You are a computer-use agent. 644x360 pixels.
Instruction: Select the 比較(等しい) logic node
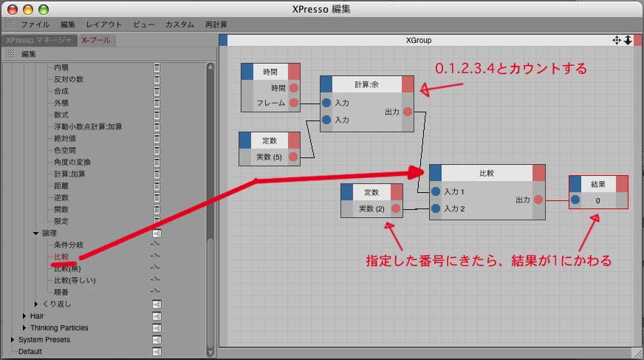[75, 281]
